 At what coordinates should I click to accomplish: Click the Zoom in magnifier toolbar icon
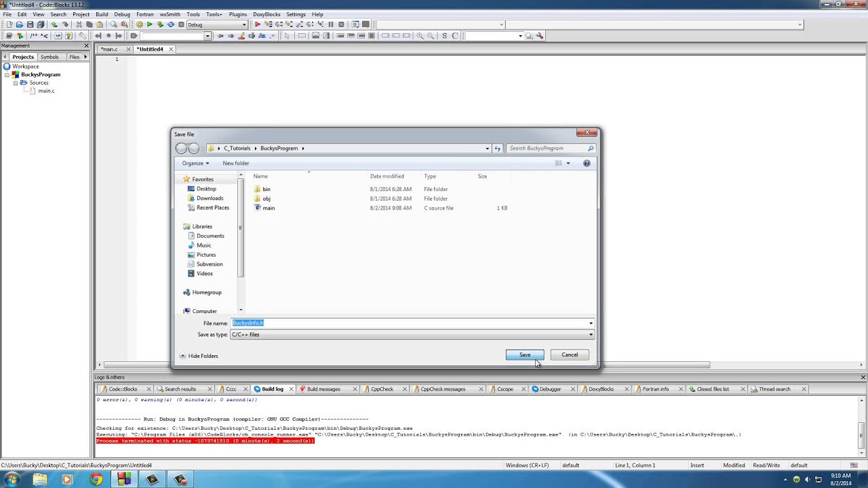pos(420,36)
